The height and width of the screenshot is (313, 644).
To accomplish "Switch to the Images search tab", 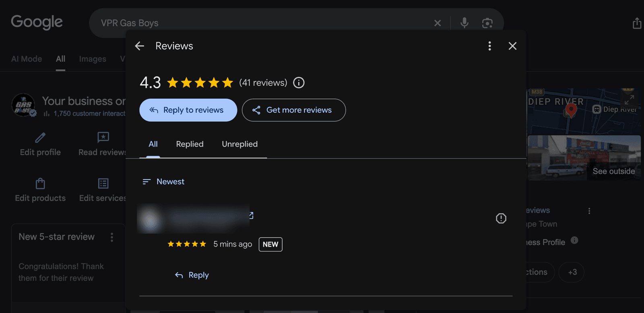I will (x=93, y=59).
